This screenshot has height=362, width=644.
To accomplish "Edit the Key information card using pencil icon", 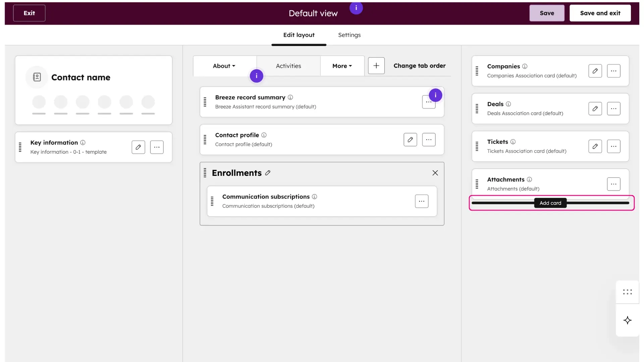I will (x=138, y=147).
